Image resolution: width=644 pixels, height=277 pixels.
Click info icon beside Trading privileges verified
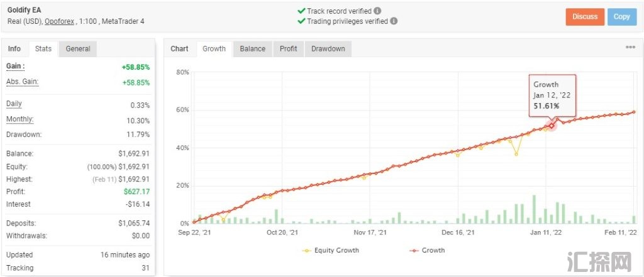pyautogui.click(x=394, y=21)
